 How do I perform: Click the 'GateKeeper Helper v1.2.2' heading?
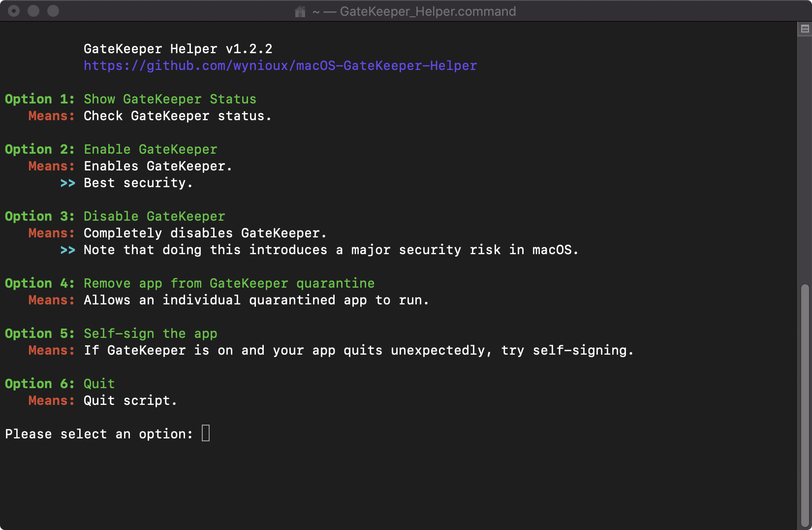178,49
